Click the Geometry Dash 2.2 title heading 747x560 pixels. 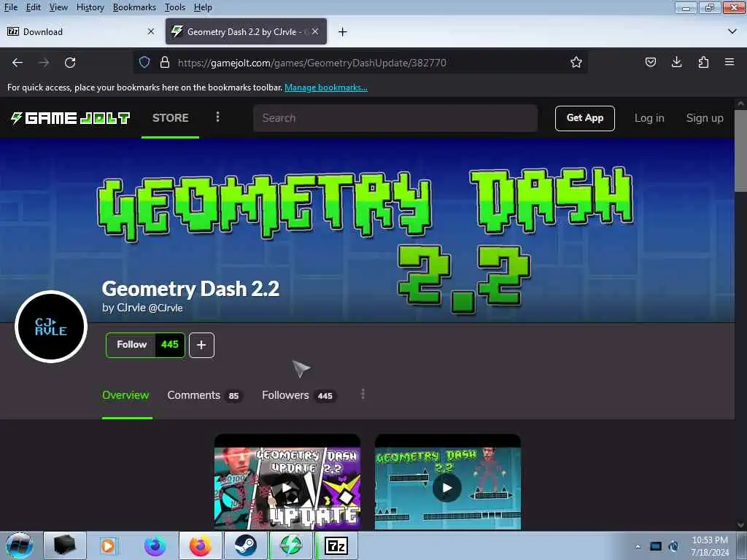coord(190,289)
